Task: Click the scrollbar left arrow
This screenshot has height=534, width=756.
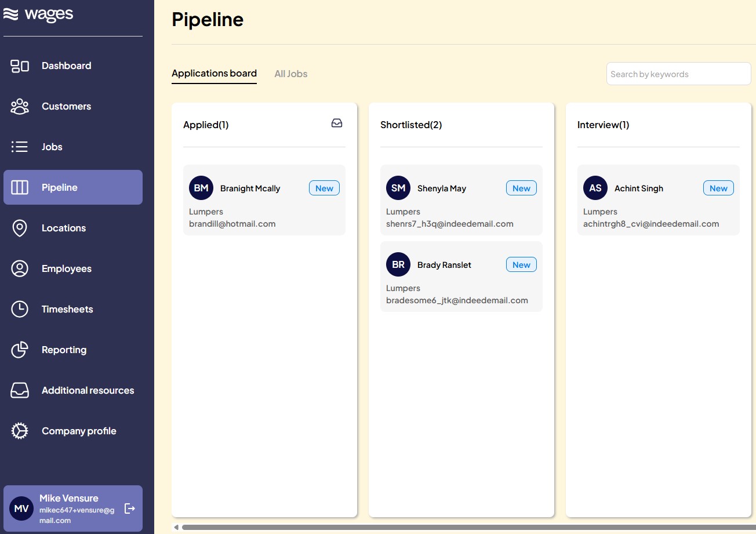Action: pyautogui.click(x=176, y=527)
